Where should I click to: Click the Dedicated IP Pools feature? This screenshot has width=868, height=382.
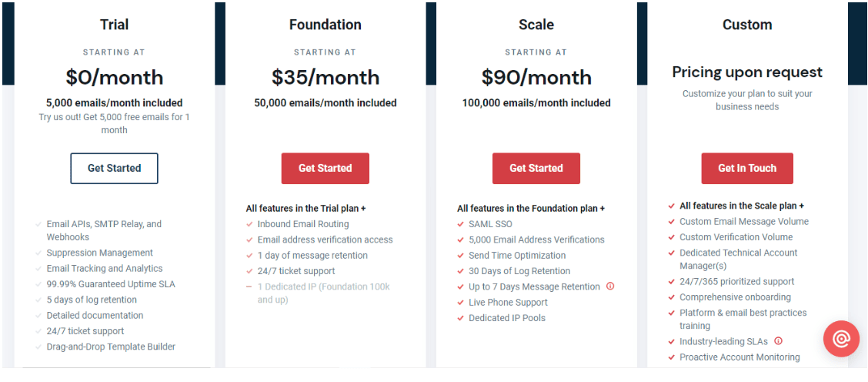click(506, 318)
